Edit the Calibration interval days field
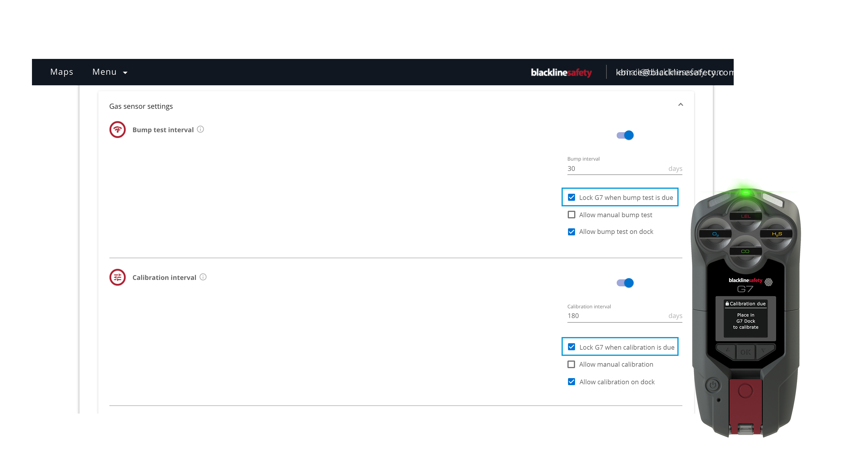This screenshot has height=476, width=868. point(625,316)
